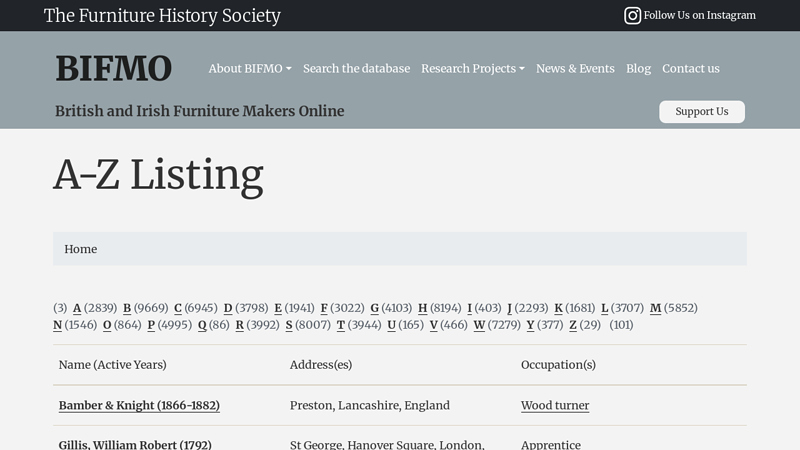Filter listing by letter V
800x450 pixels.
coord(434,325)
